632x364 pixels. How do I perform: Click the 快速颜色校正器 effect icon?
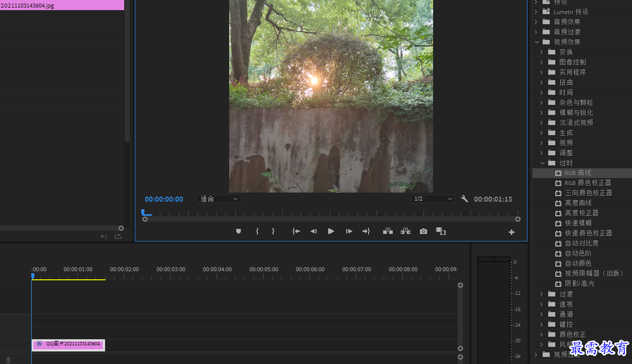click(x=558, y=233)
